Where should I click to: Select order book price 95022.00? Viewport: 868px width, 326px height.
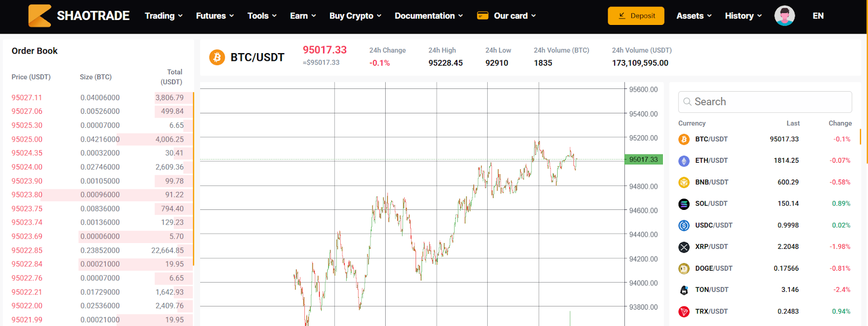coord(27,306)
